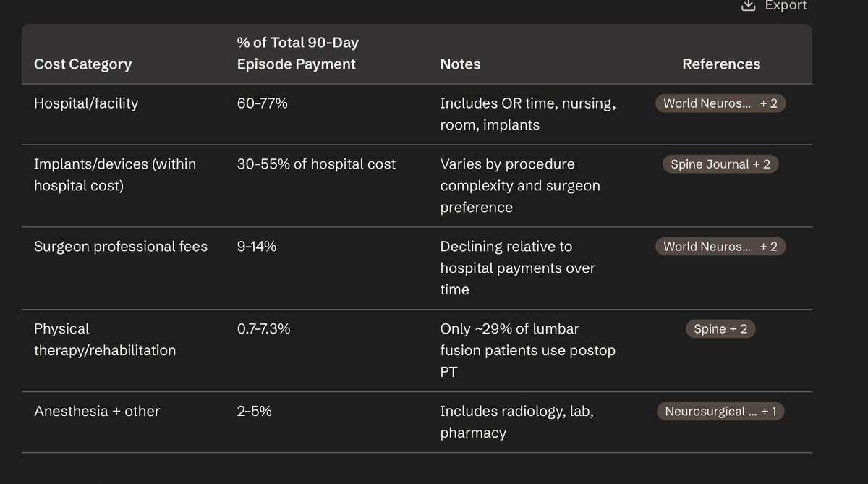Open the Spine Journal + 2 reference chip
The image size is (868, 484).
click(x=720, y=164)
